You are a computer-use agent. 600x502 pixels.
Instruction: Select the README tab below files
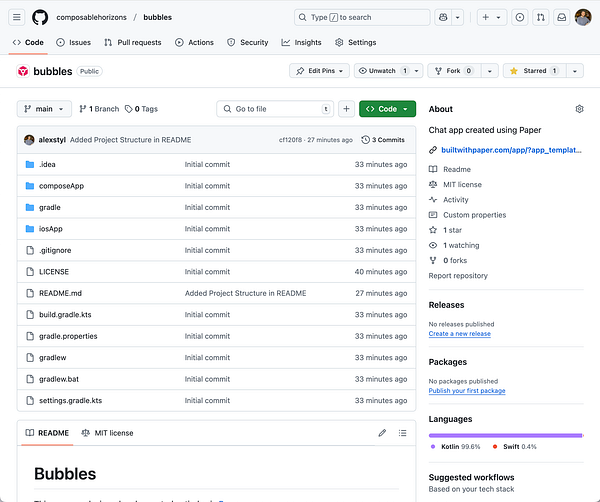47,433
